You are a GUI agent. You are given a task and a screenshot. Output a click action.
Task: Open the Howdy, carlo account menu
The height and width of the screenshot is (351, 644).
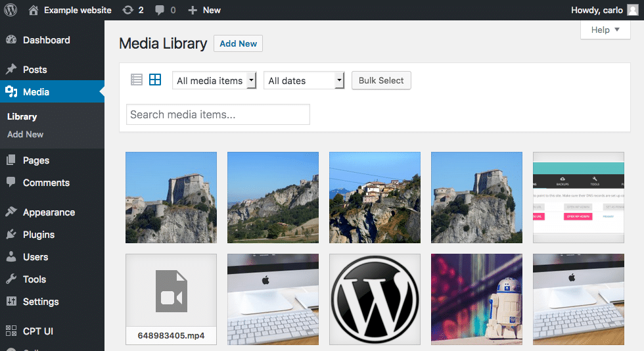click(x=605, y=10)
